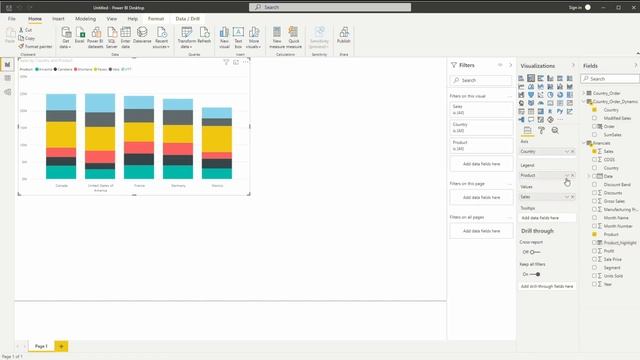Open the File menu
The width and height of the screenshot is (640, 360).
[x=11, y=19]
